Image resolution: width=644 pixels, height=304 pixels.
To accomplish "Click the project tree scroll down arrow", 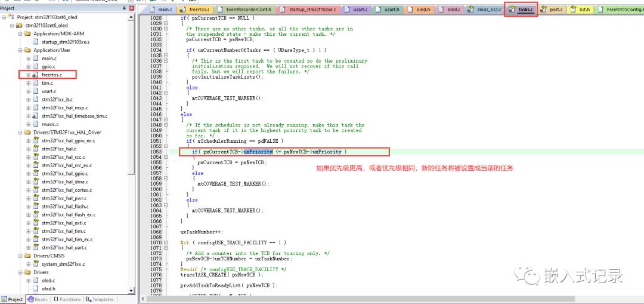I will (131, 291).
